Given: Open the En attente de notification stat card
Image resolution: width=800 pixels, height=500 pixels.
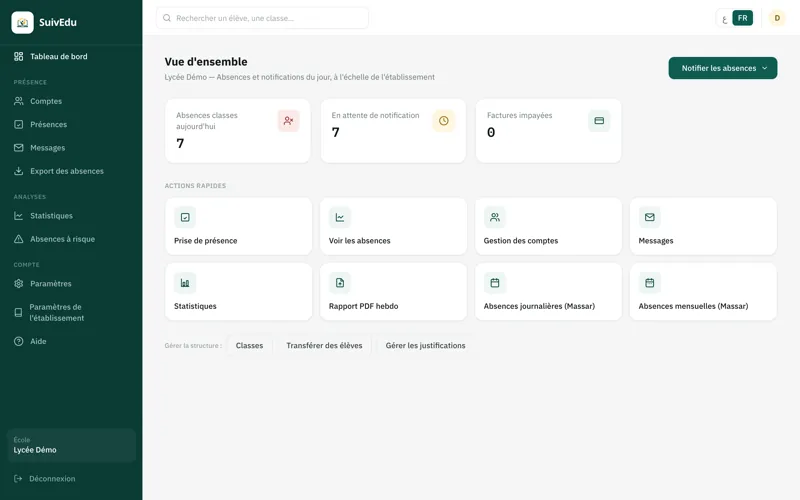Looking at the screenshot, I should click(x=393, y=131).
